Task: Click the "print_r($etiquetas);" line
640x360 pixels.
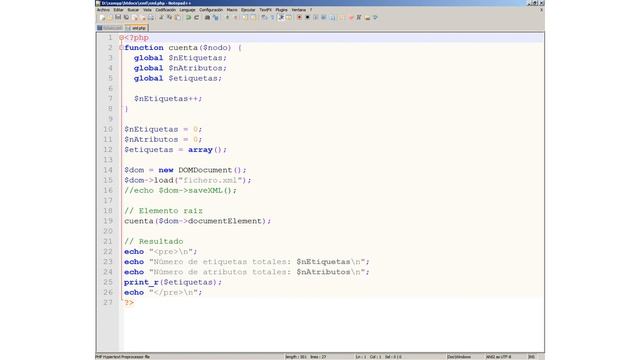Action: click(173, 282)
